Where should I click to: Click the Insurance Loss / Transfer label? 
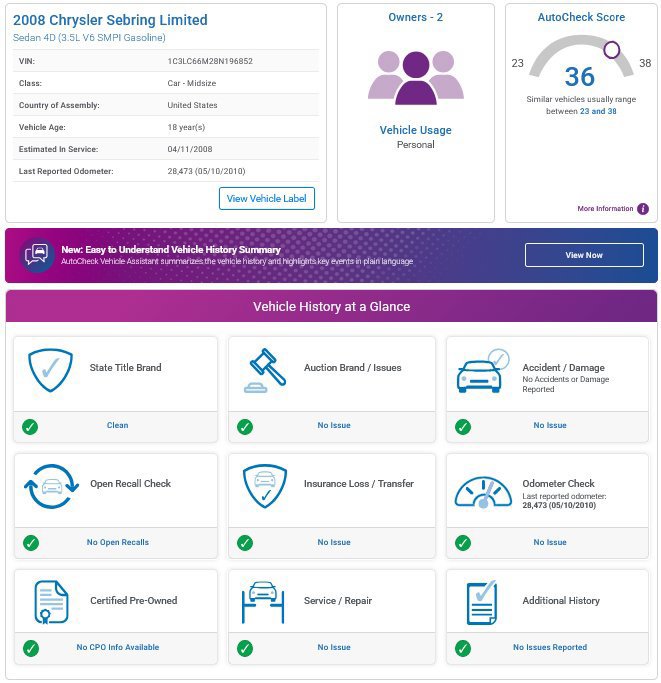pos(359,484)
